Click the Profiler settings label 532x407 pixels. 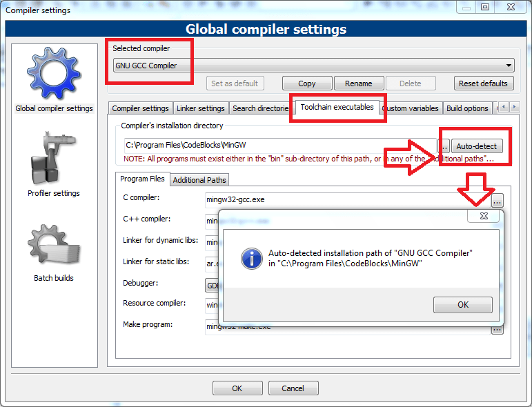54,193
